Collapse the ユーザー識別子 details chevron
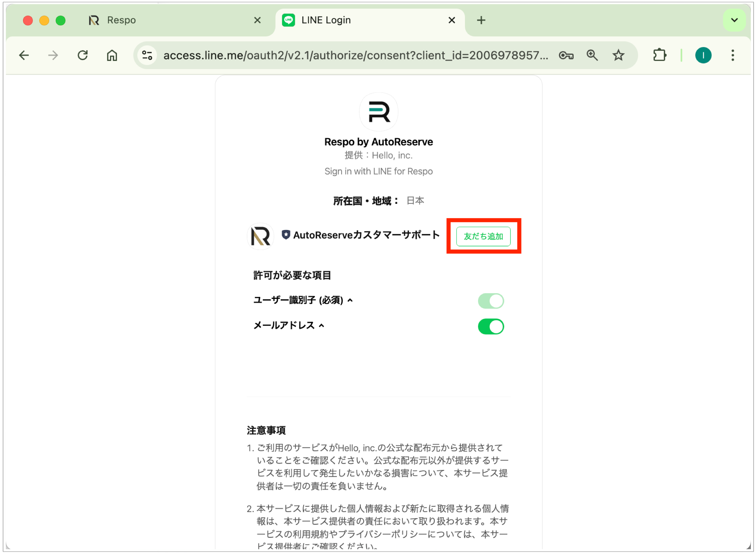This screenshot has width=756, height=554. 350,300
